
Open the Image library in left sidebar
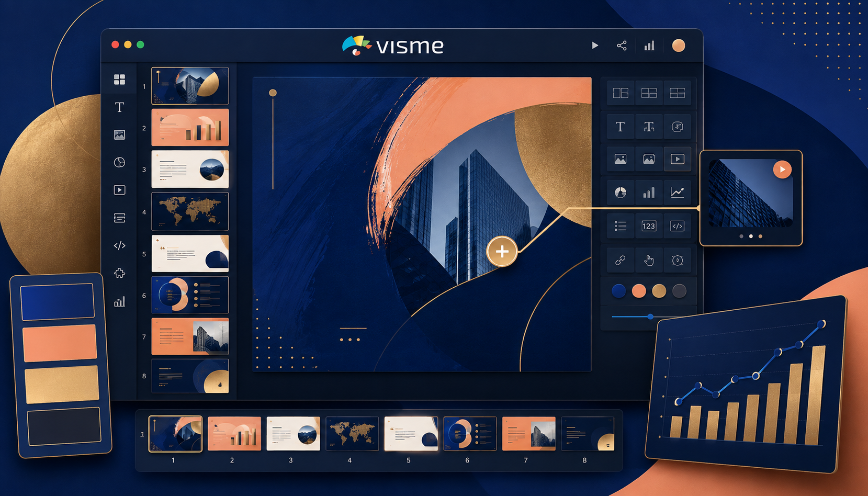[119, 135]
